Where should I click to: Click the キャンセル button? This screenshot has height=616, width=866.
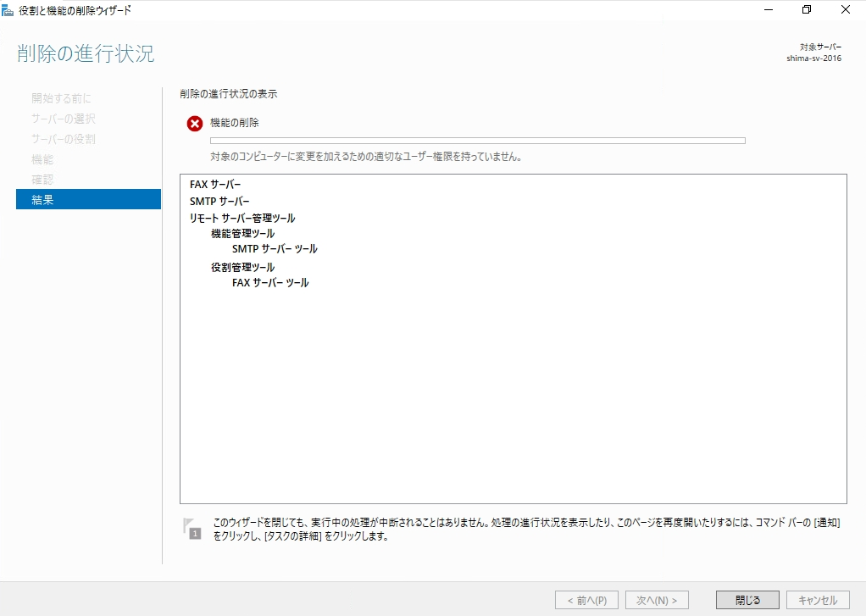point(818,599)
